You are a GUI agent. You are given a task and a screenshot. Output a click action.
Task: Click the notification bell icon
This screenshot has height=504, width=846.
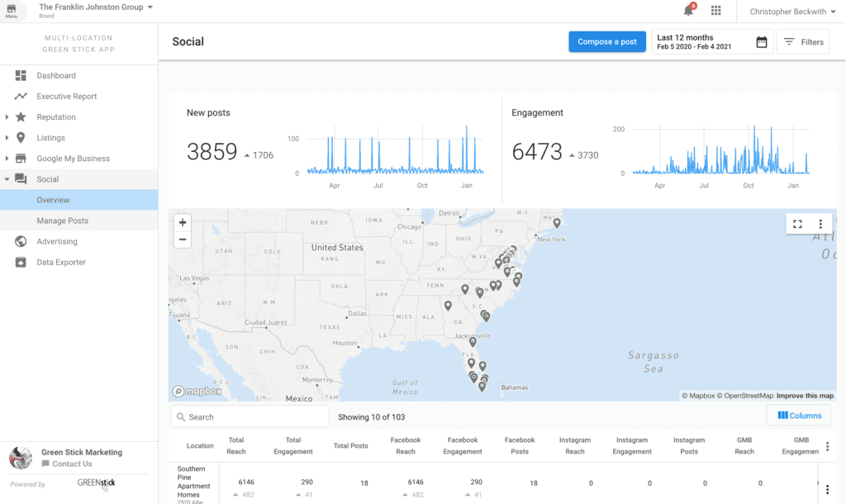pyautogui.click(x=688, y=11)
